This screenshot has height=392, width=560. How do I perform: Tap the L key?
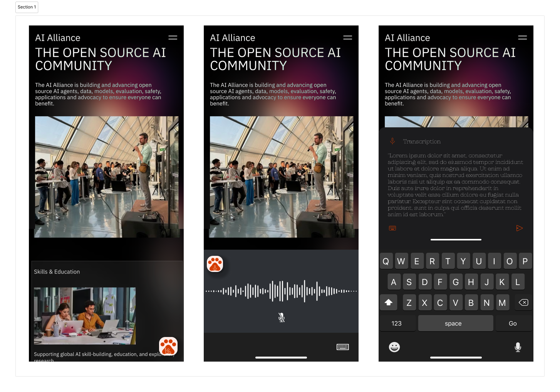tap(517, 282)
